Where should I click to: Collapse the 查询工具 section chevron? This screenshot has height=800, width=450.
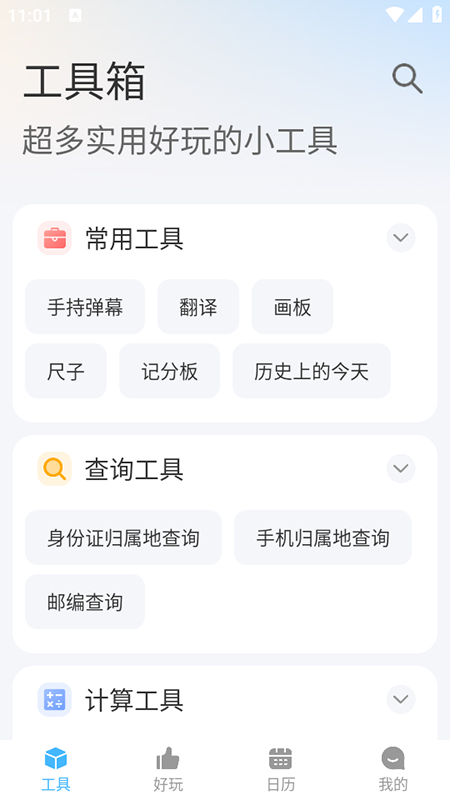[401, 468]
